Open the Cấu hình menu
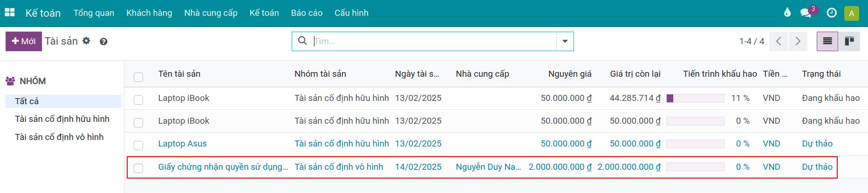868x193 pixels. [351, 13]
